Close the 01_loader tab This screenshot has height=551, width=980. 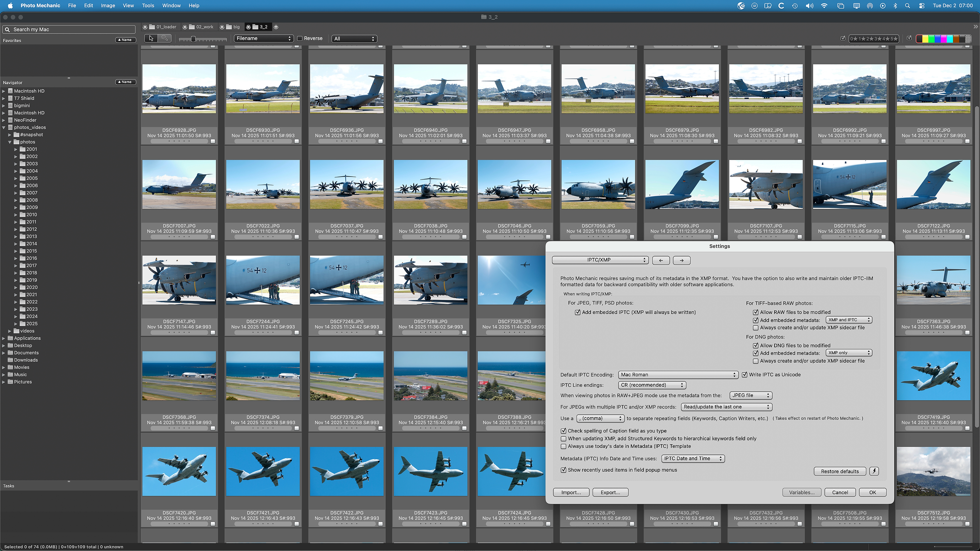145,27
